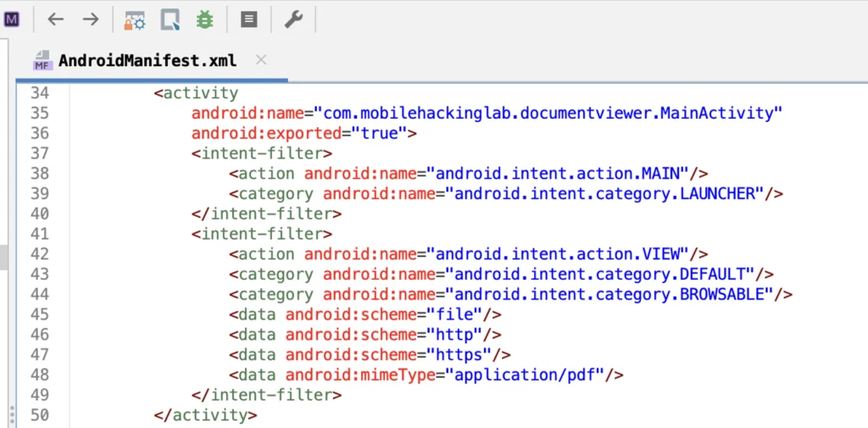
Task: Click the <intent-filter> tag on line 37
Action: pos(262,153)
